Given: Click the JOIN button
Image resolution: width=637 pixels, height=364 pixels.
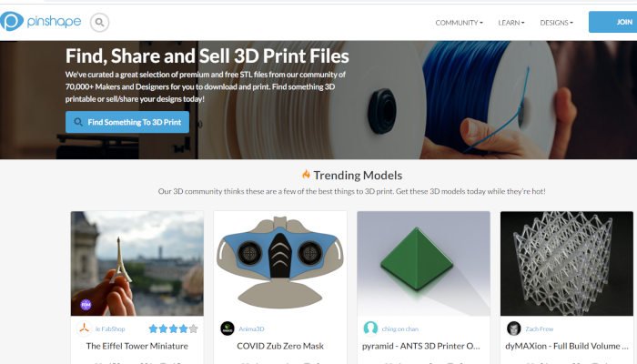Looking at the screenshot, I should [x=613, y=22].
